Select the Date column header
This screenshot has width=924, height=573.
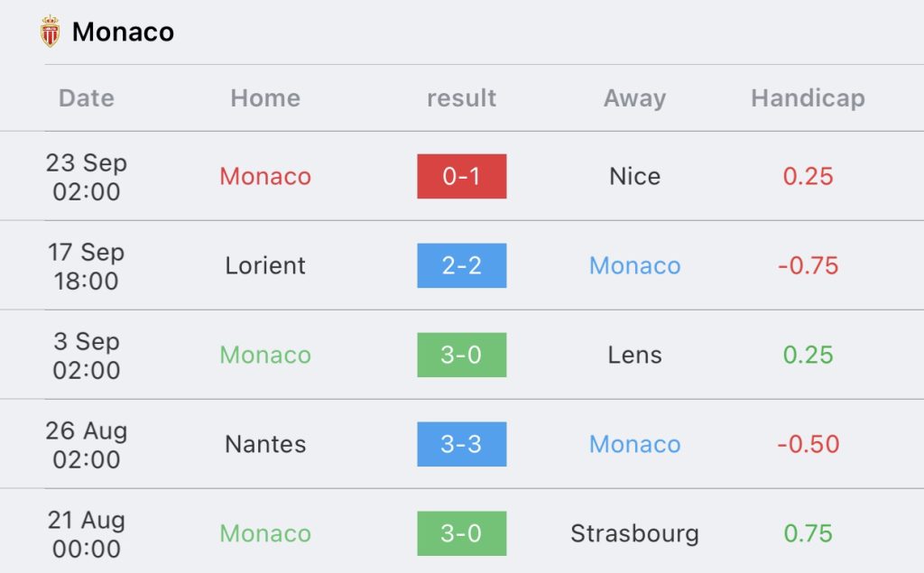[87, 98]
